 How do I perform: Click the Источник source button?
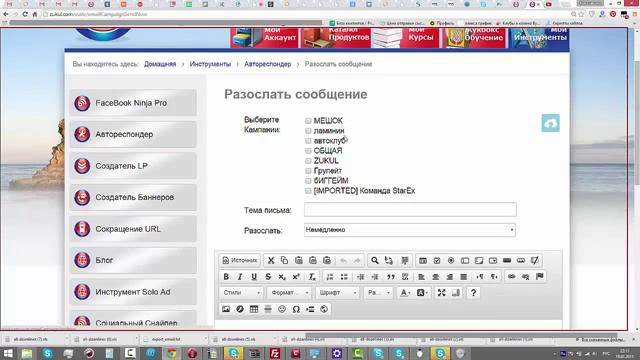tap(240, 260)
